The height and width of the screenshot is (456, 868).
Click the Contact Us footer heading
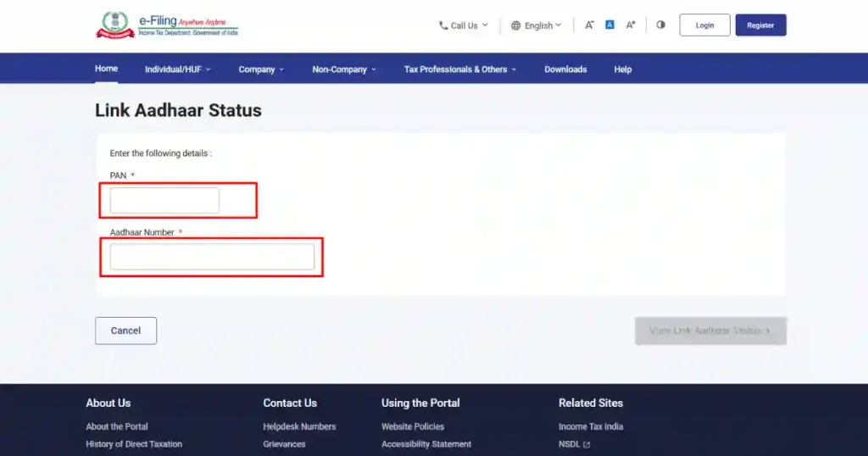(290, 403)
